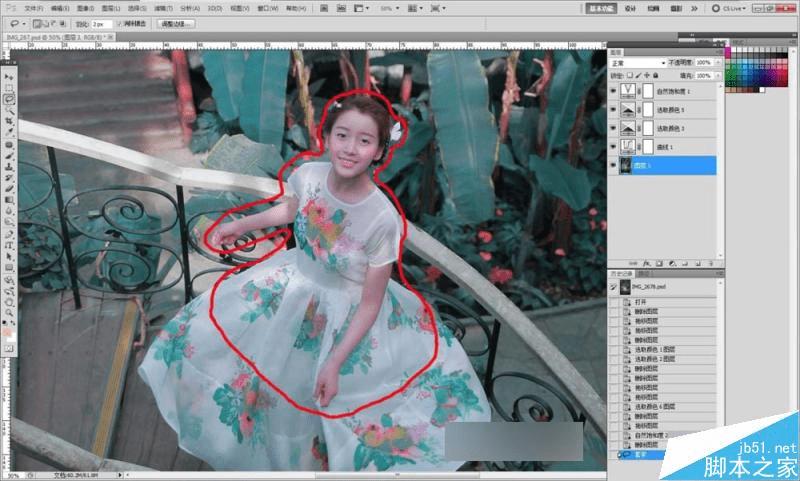Hide the selected bottom image layer

(613, 165)
